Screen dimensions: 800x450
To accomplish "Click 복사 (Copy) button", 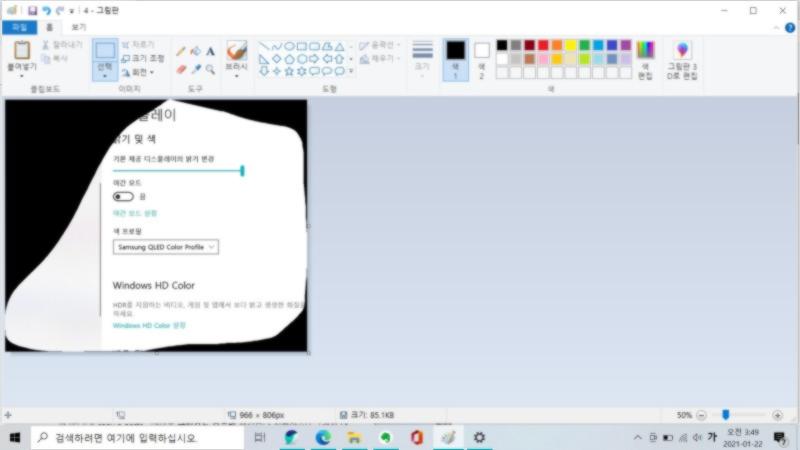I will tap(55, 59).
